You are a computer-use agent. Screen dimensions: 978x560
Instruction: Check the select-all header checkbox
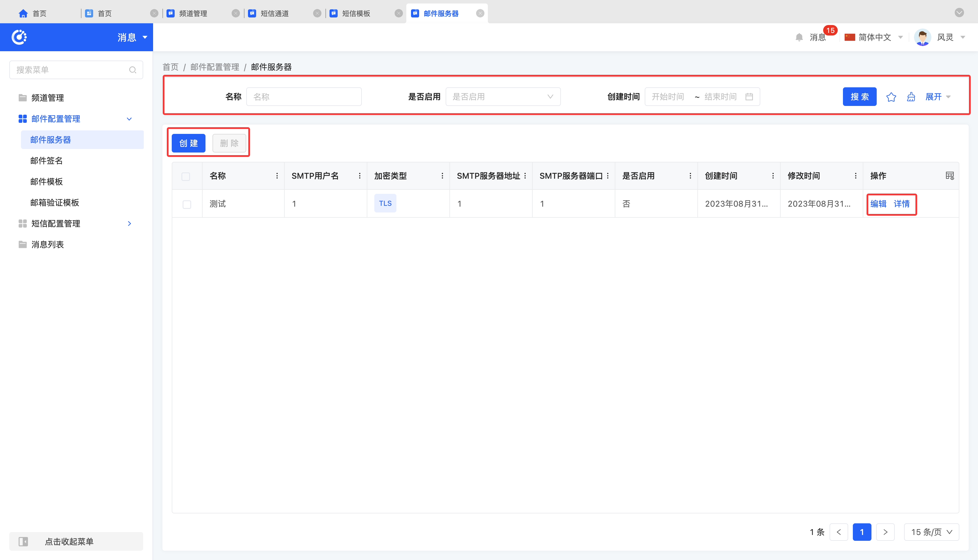[x=186, y=177]
